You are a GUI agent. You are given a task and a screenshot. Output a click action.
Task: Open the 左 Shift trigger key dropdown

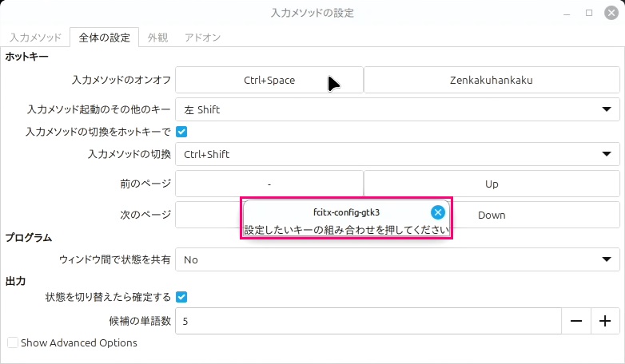[x=396, y=109]
